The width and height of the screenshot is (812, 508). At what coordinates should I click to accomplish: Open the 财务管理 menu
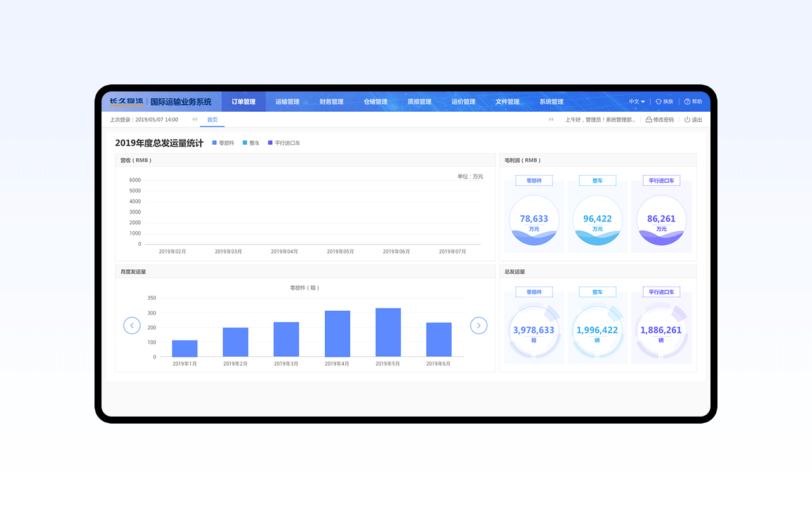coord(331,102)
